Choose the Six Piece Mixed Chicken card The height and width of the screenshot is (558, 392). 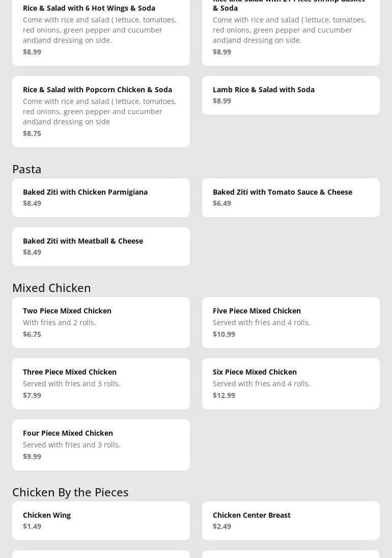click(291, 383)
